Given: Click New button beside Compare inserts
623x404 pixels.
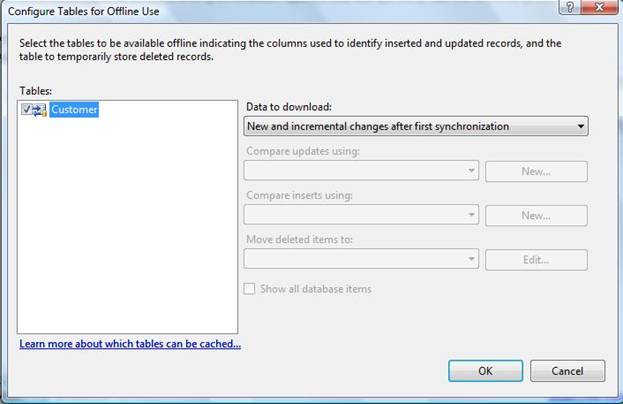Looking at the screenshot, I should tap(536, 216).
